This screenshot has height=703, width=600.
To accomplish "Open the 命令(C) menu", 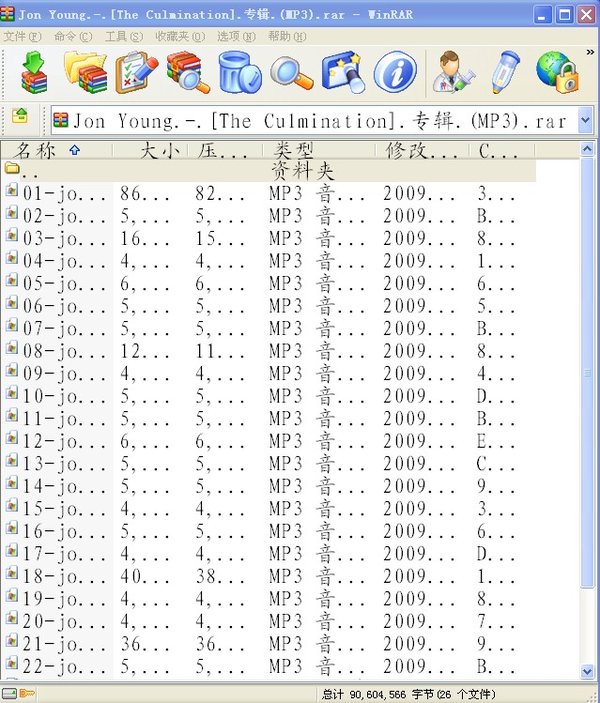I will [73, 36].
